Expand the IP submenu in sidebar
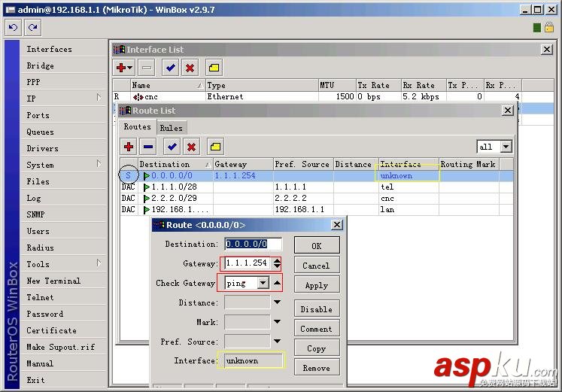The width and height of the screenshot is (562, 392). [x=99, y=98]
